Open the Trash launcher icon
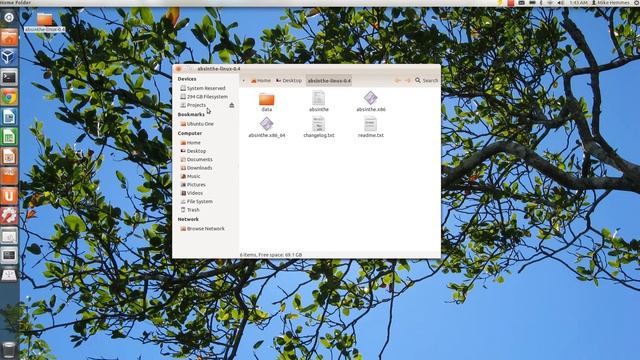The width and height of the screenshot is (640, 360). tap(9, 350)
